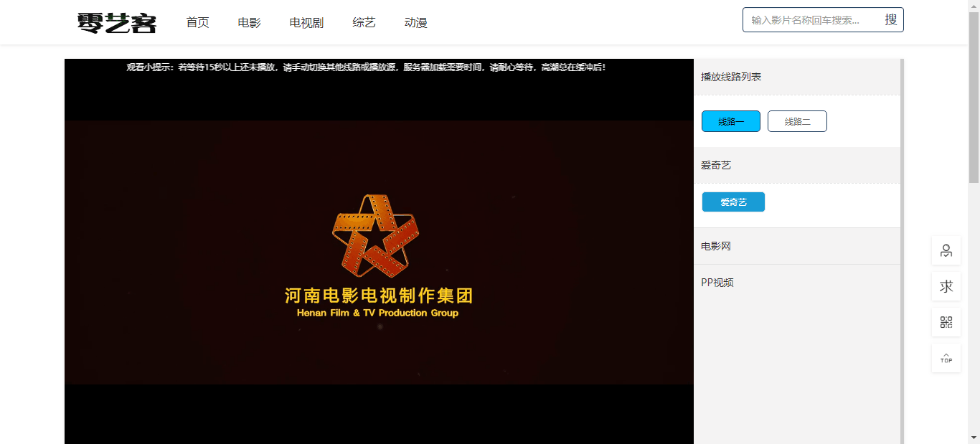The image size is (980, 444).
Task: Expand the PP视频 source section
Action: coord(715,282)
